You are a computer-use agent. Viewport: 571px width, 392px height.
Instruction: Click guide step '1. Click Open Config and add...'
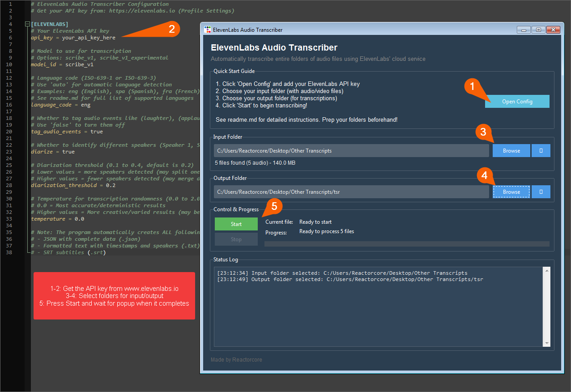[288, 84]
